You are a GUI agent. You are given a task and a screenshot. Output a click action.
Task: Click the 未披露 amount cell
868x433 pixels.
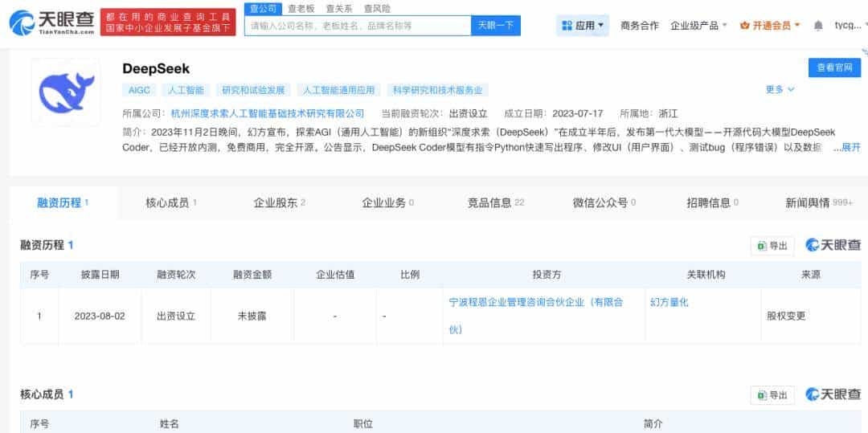252,317
